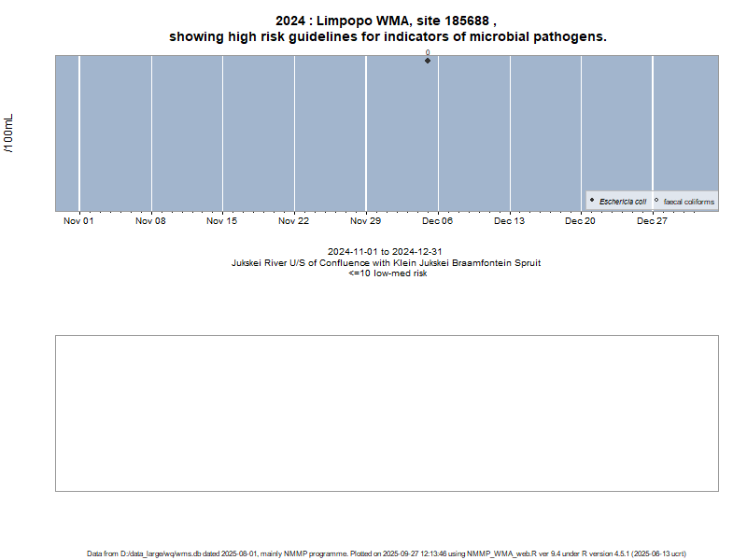Click the Dec 06 axis label

point(437,221)
